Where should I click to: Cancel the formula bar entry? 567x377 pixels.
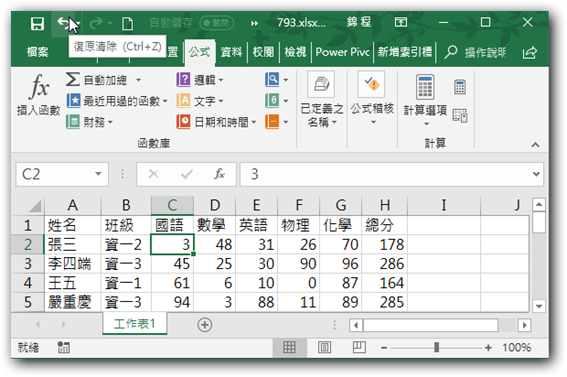click(x=154, y=174)
